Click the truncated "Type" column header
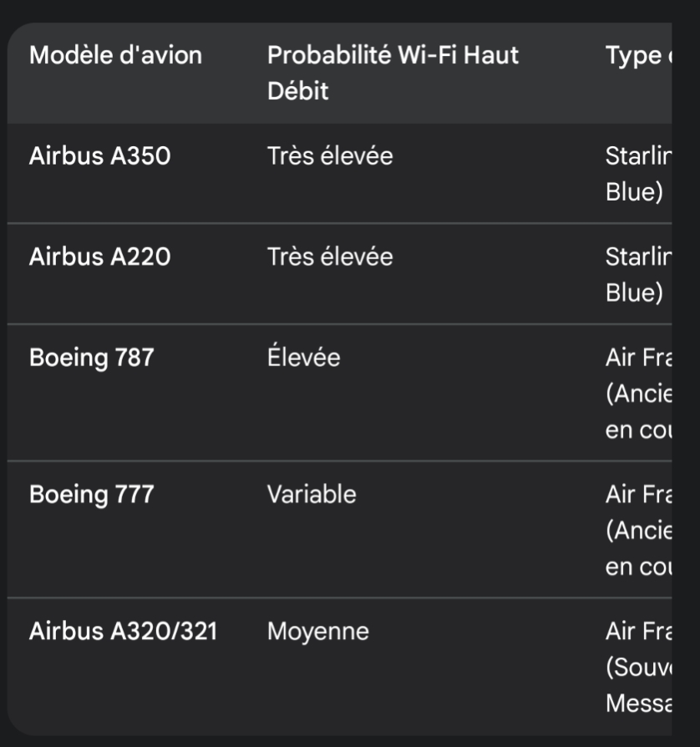This screenshot has height=747, width=700. coord(638,56)
